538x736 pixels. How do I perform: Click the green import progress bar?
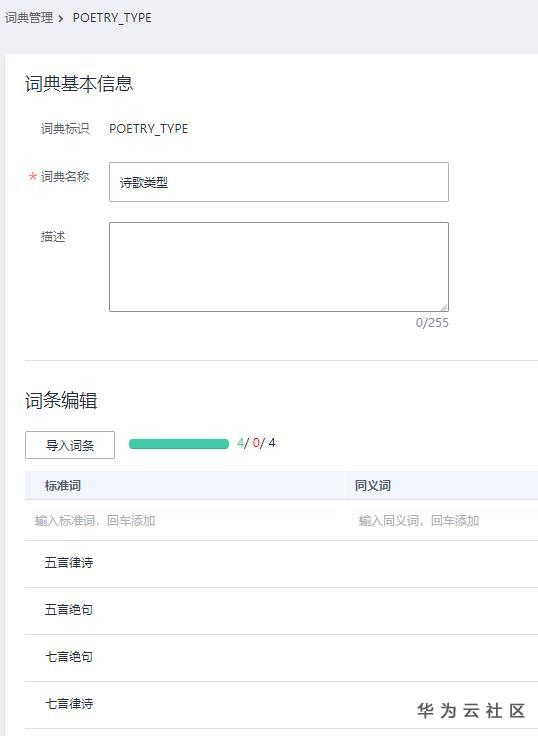click(x=179, y=444)
